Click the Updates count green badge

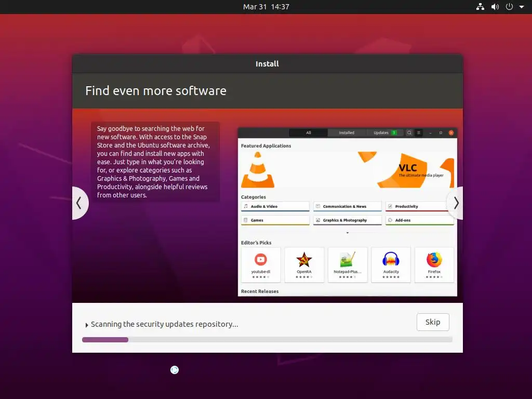[394, 132]
